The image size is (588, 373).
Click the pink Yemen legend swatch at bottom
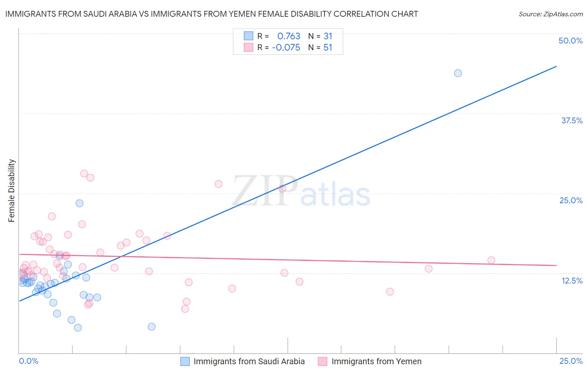322,361
